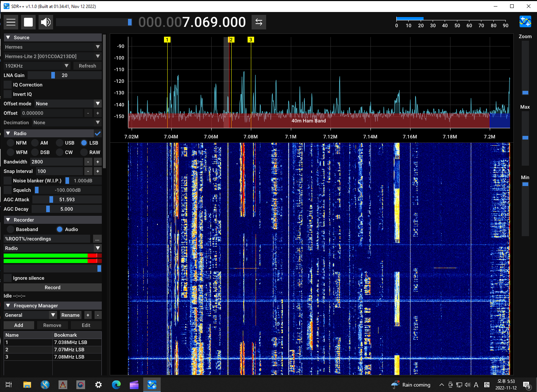537x392 pixels.
Task: Open the hamburger menu icon
Action: tap(11, 22)
